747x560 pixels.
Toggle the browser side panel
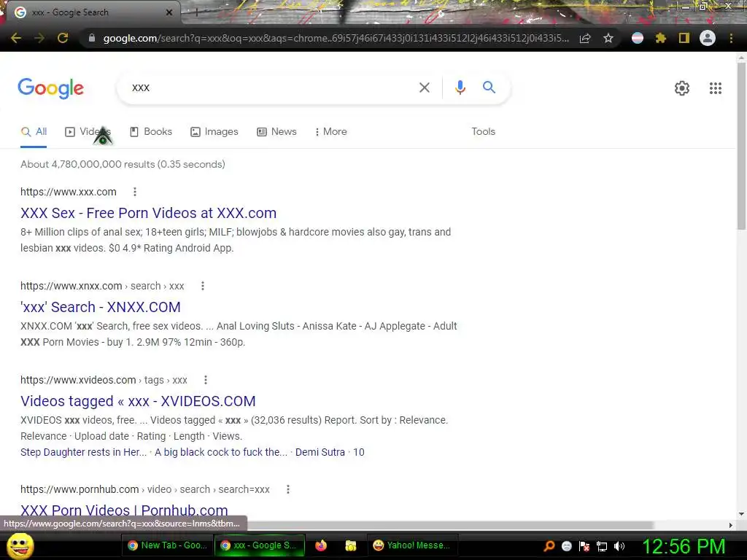point(684,38)
